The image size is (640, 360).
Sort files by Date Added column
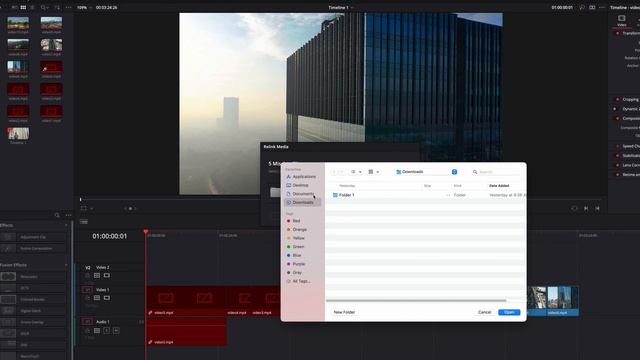point(499,186)
